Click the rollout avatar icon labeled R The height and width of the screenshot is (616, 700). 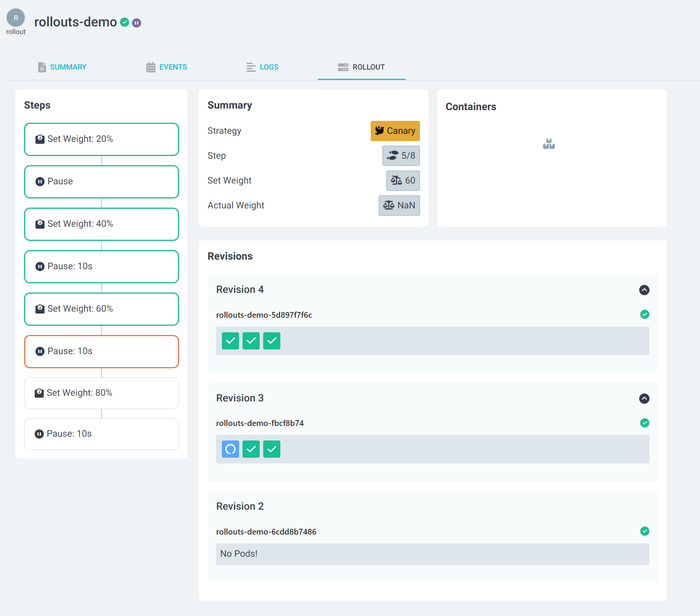pos(16,18)
